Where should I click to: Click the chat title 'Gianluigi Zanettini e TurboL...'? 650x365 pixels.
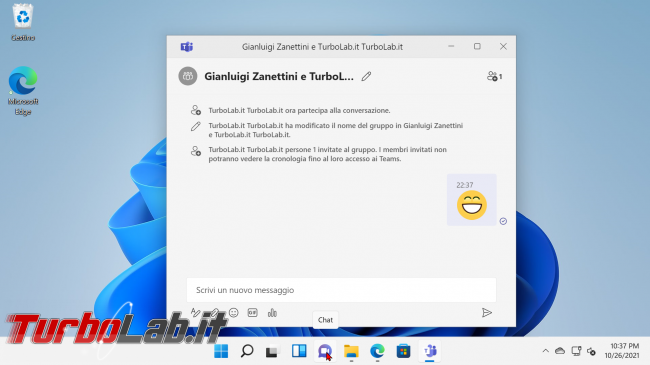279,76
